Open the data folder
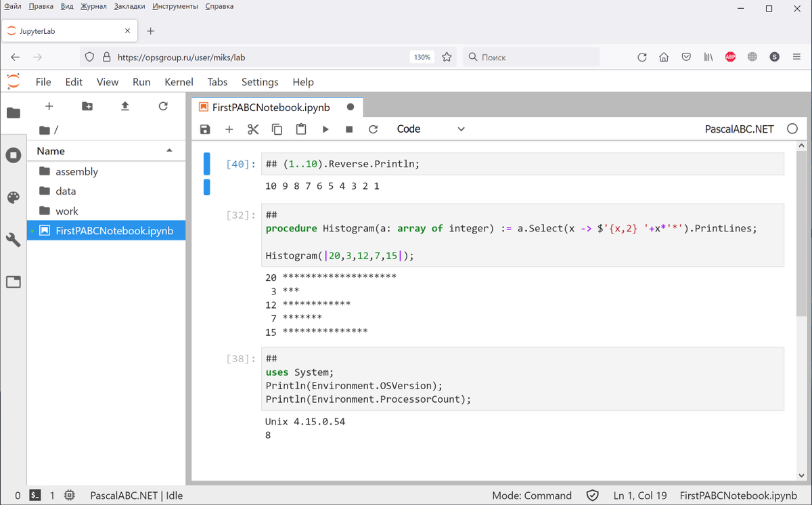The width and height of the screenshot is (812, 505). coord(106,191)
